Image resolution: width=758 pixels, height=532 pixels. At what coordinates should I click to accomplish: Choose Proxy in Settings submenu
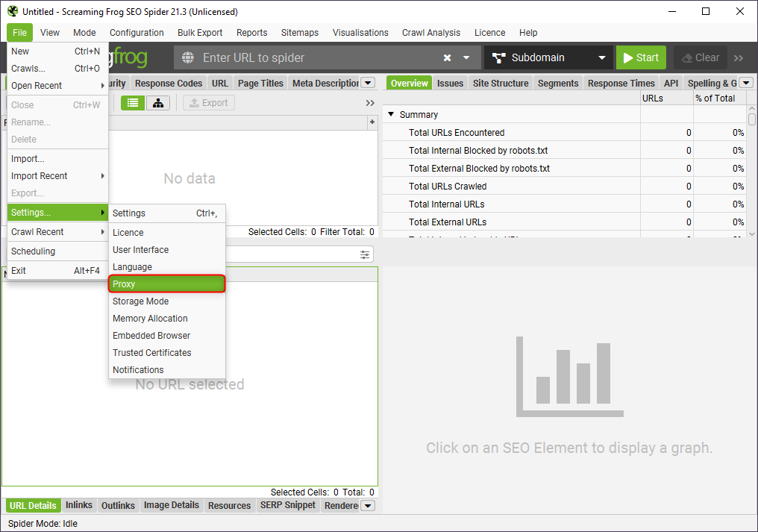pyautogui.click(x=167, y=284)
